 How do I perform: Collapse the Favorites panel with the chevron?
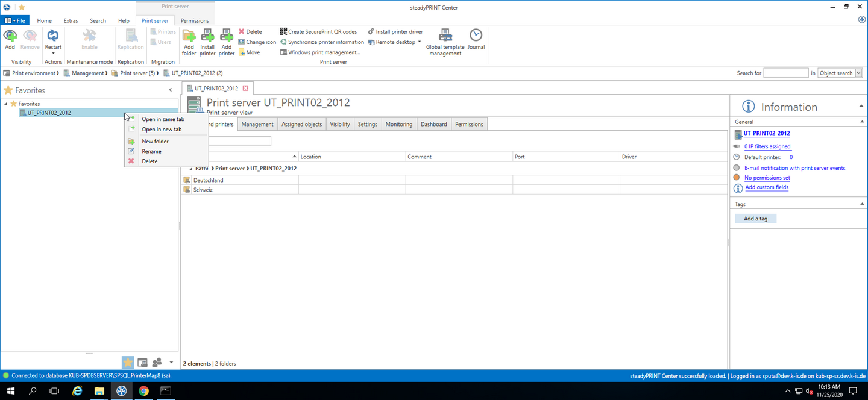point(171,90)
